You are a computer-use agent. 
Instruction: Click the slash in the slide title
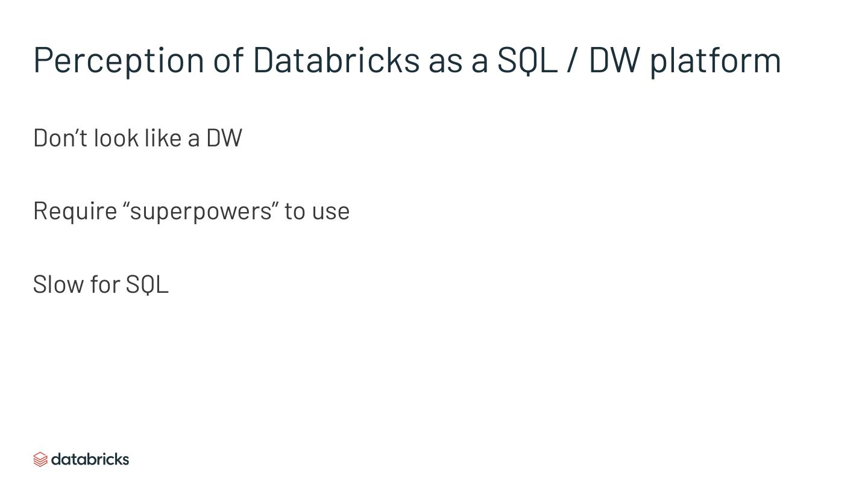pyautogui.click(x=571, y=60)
